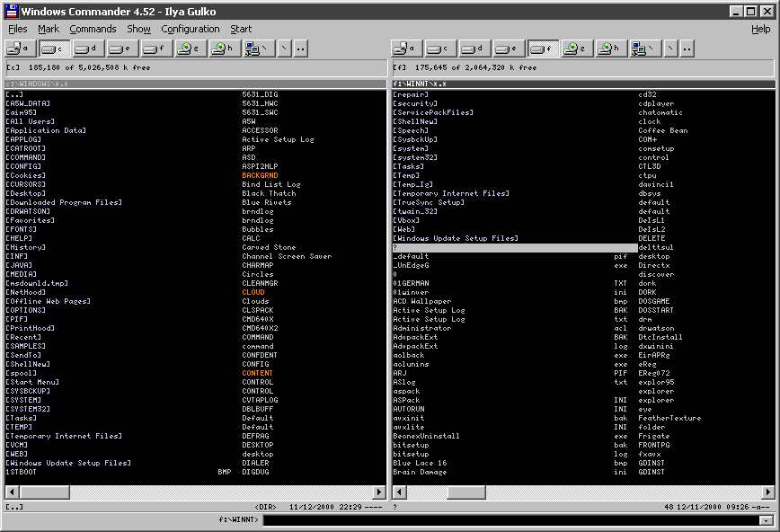This screenshot has width=780, height=532.
Task: Open the command line history dropdown
Action: point(766,520)
